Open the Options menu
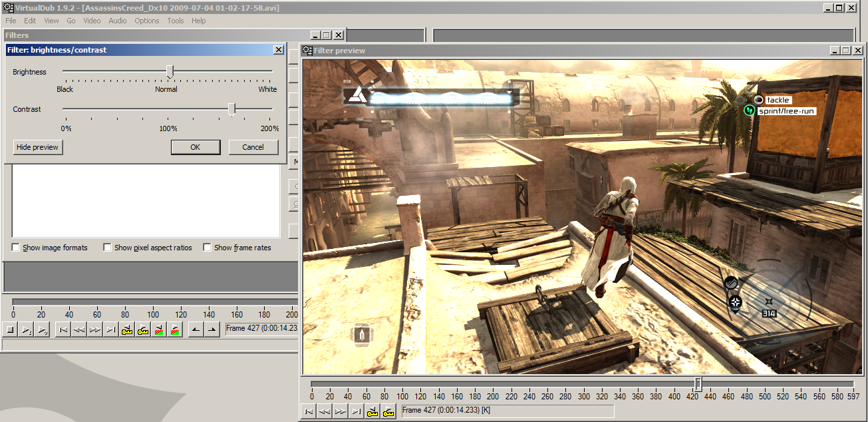 [147, 21]
